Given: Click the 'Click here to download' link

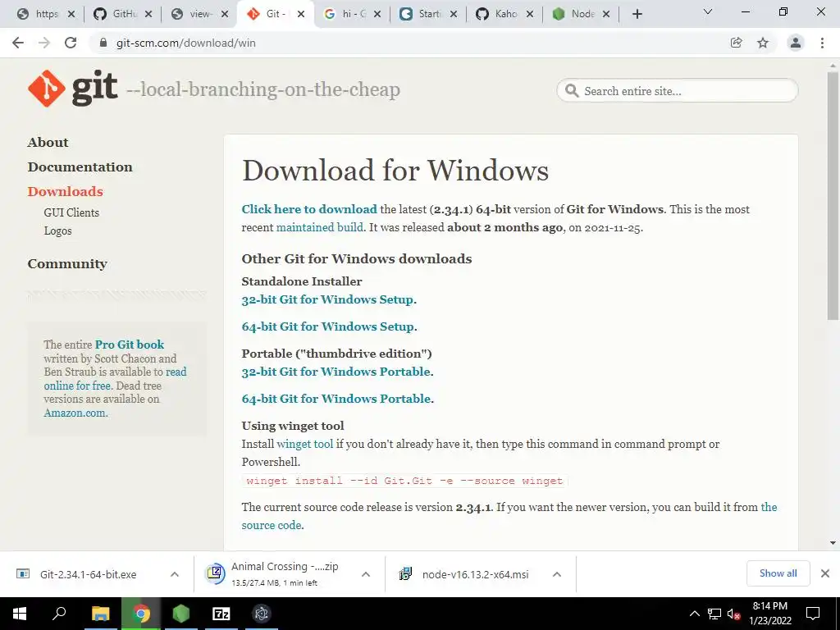Looking at the screenshot, I should click(309, 209).
